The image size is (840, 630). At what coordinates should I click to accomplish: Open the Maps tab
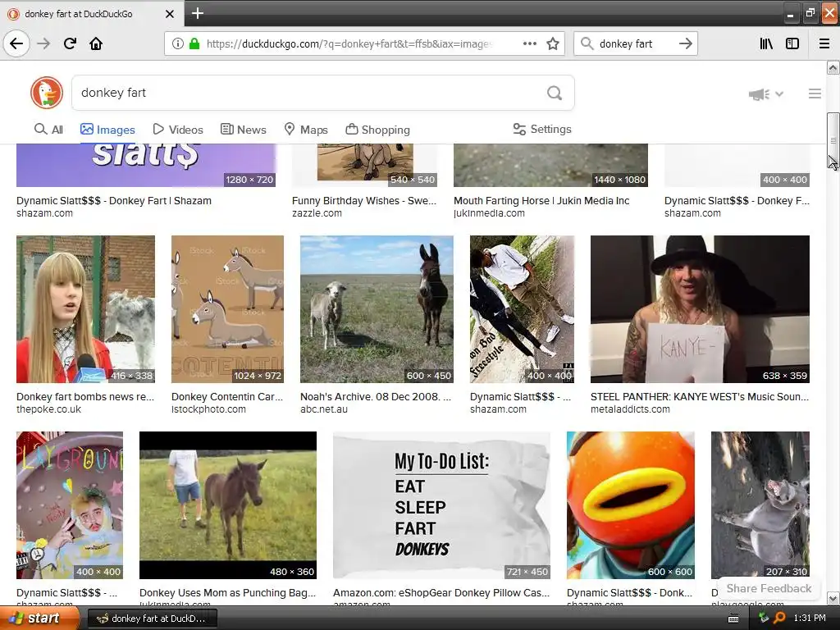tap(306, 129)
